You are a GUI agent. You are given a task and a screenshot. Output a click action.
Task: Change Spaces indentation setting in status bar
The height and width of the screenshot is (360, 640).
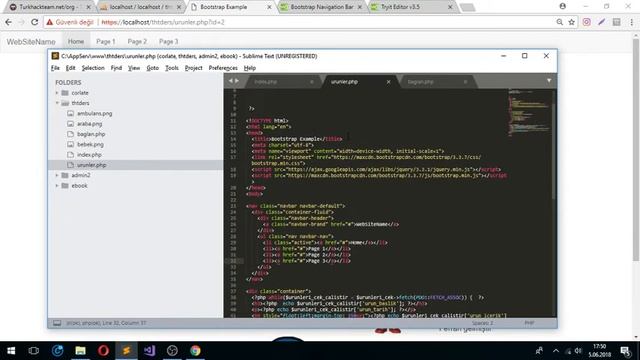click(x=483, y=323)
